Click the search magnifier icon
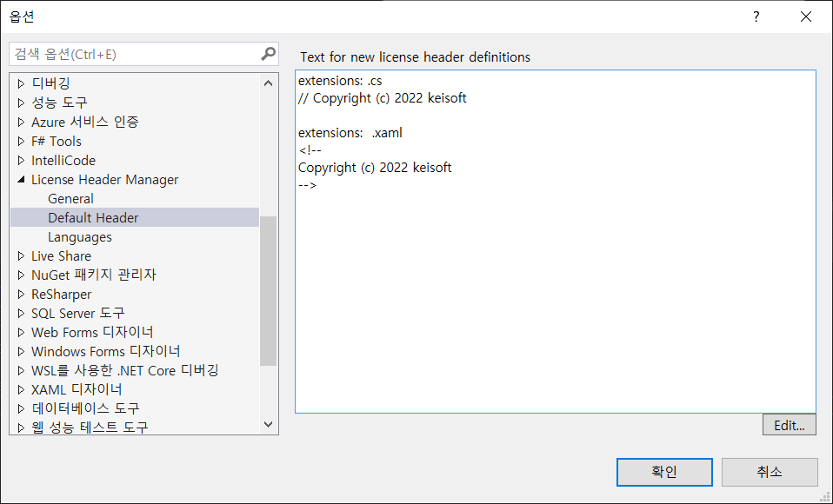The width and height of the screenshot is (833, 504). click(x=269, y=54)
